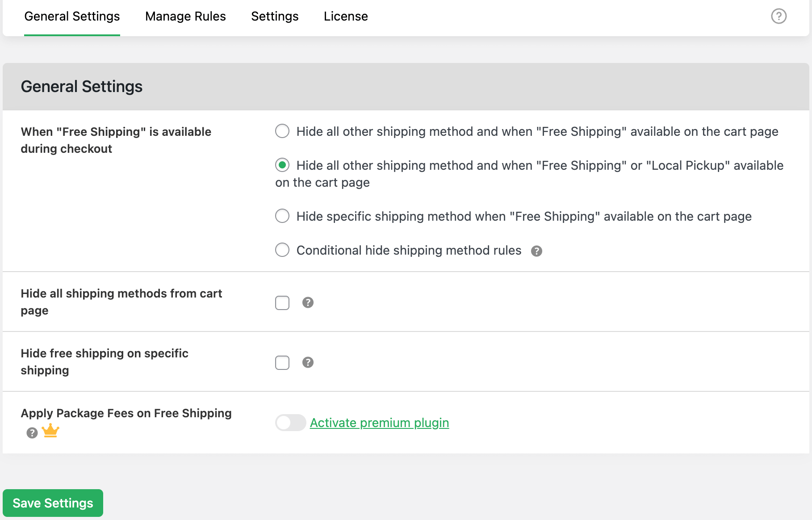The height and width of the screenshot is (520, 812).
Task: Go to the Settings tab
Action: (275, 17)
